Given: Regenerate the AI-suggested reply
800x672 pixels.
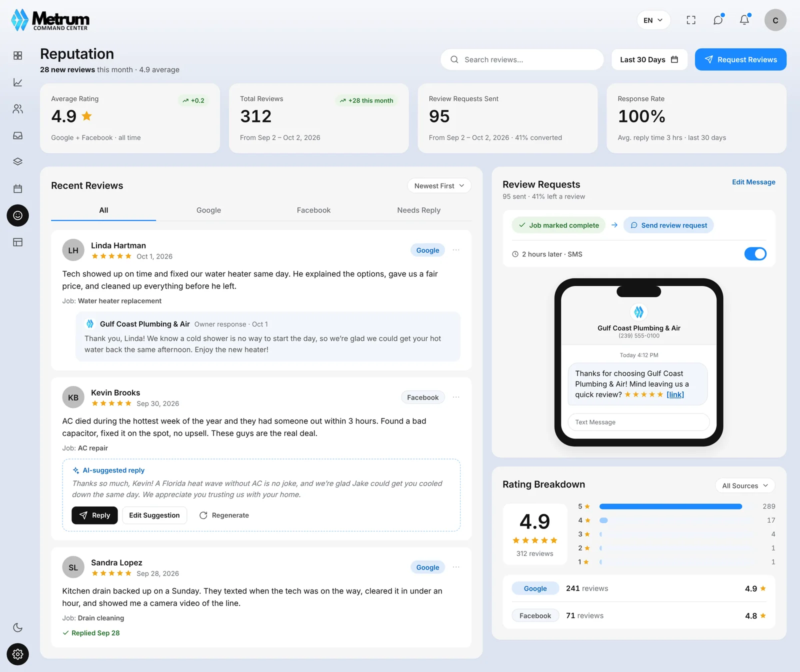Looking at the screenshot, I should click(224, 515).
